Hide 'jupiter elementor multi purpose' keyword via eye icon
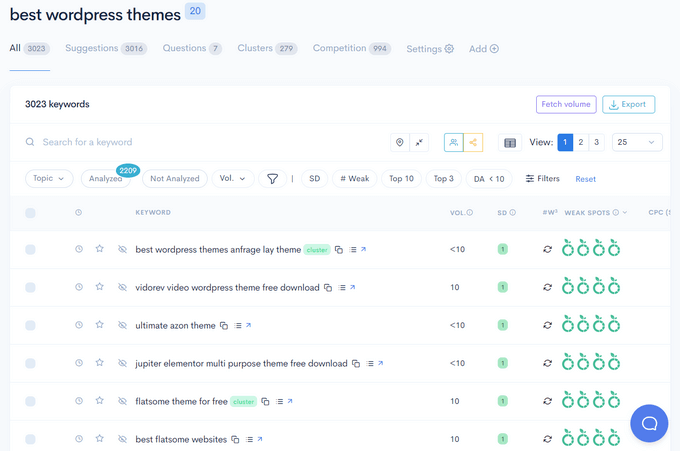Viewport: 680px width, 451px height. click(x=122, y=363)
